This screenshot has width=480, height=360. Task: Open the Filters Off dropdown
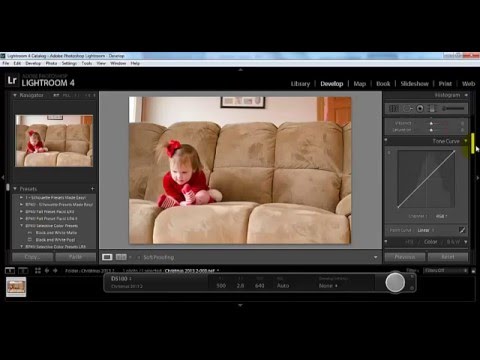[x=446, y=270]
